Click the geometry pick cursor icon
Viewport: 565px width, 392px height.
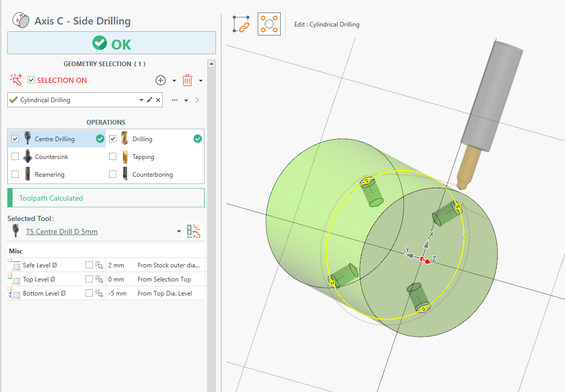pyautogui.click(x=16, y=80)
